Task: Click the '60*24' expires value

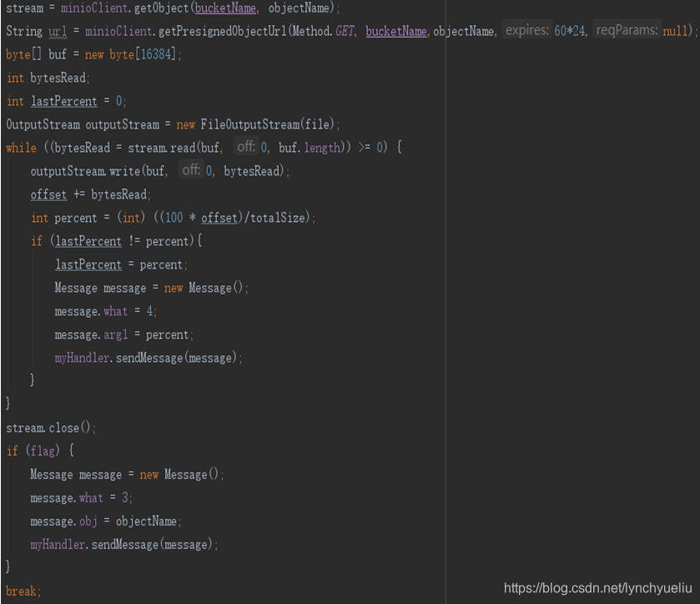Action: coord(569,30)
